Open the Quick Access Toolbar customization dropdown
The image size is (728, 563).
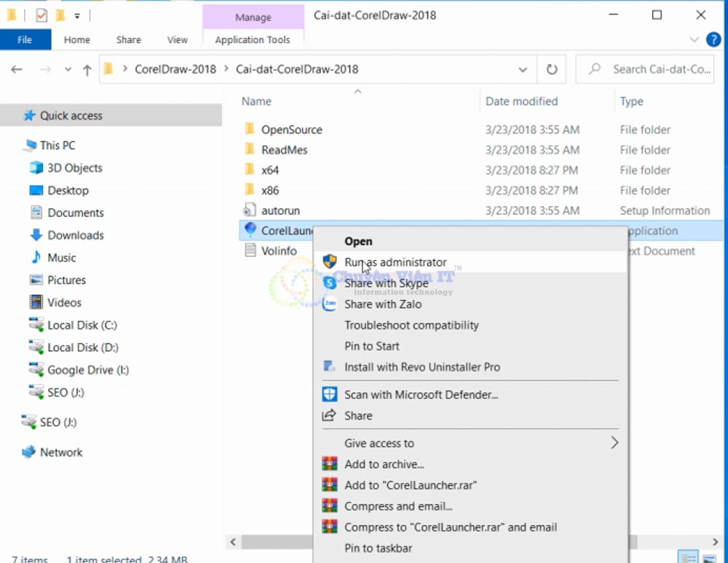(77, 15)
